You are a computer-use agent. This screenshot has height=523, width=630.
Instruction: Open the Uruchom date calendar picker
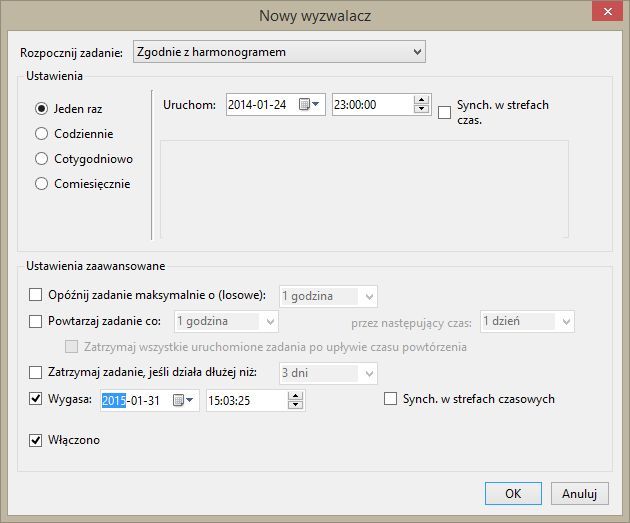click(309, 104)
